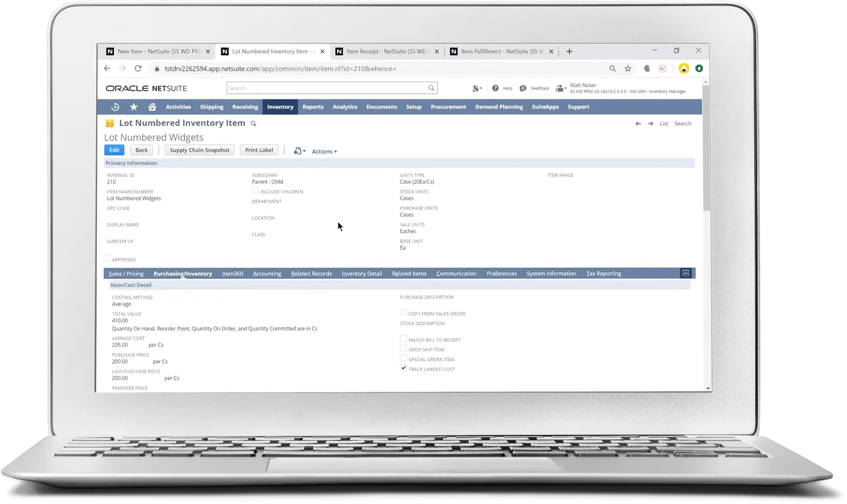
Task: Click the Back button
Action: coord(142,150)
